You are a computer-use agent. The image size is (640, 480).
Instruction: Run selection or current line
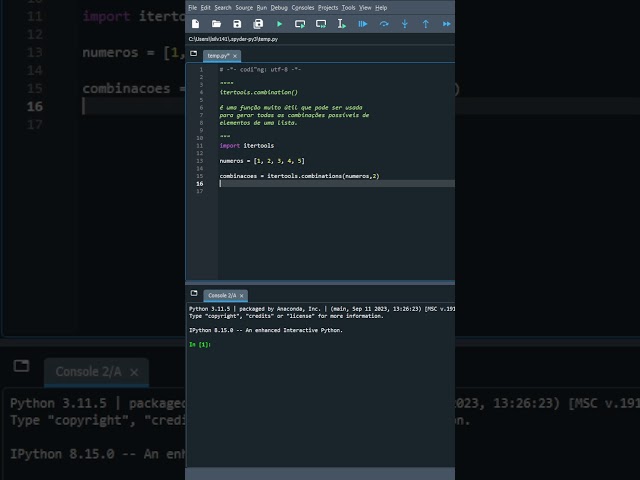coord(342,24)
